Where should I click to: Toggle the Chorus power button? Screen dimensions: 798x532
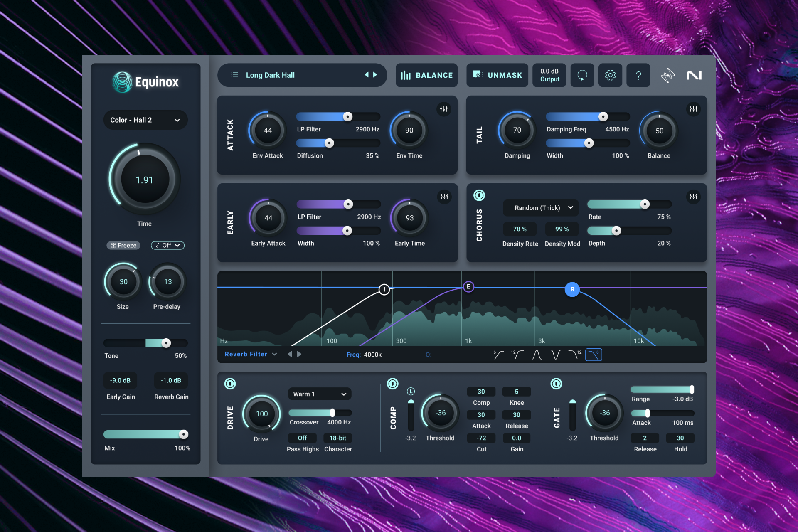[479, 195]
